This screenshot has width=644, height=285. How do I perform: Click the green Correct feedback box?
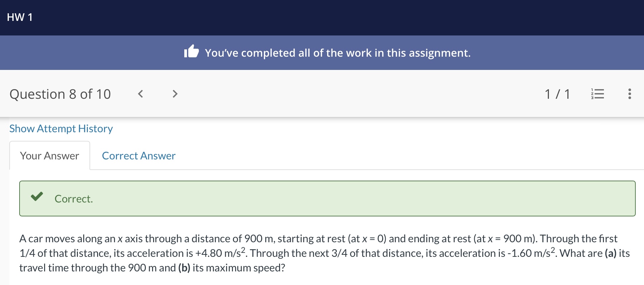327,199
